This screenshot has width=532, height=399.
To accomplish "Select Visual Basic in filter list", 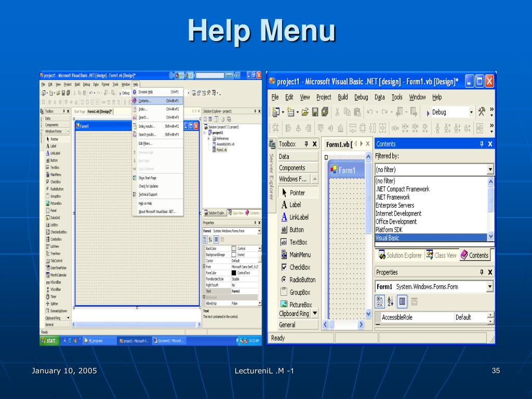I will click(x=431, y=238).
